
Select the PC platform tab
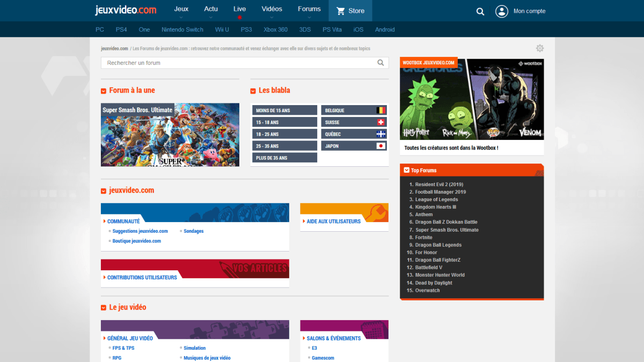[100, 29]
